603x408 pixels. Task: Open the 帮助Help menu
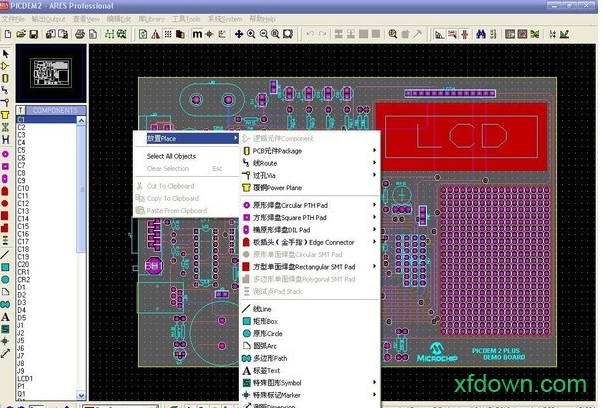tap(260, 18)
